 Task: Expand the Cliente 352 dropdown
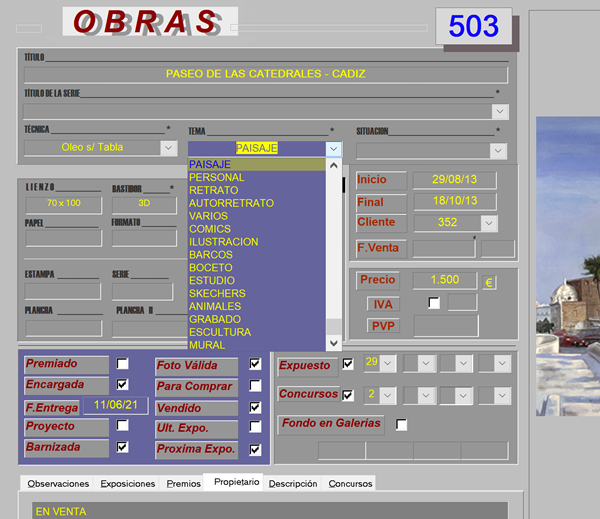pyautogui.click(x=488, y=223)
